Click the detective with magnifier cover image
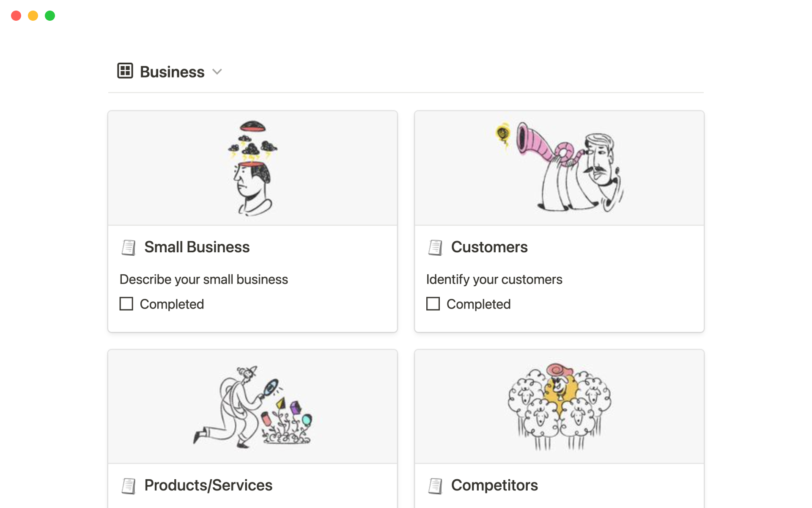The image size is (812, 508). tap(252, 406)
